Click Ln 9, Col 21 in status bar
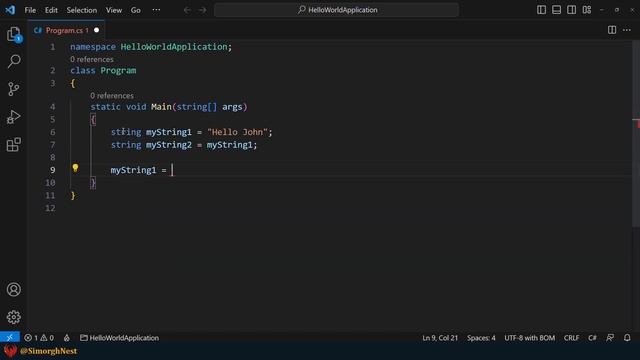 coord(440,338)
